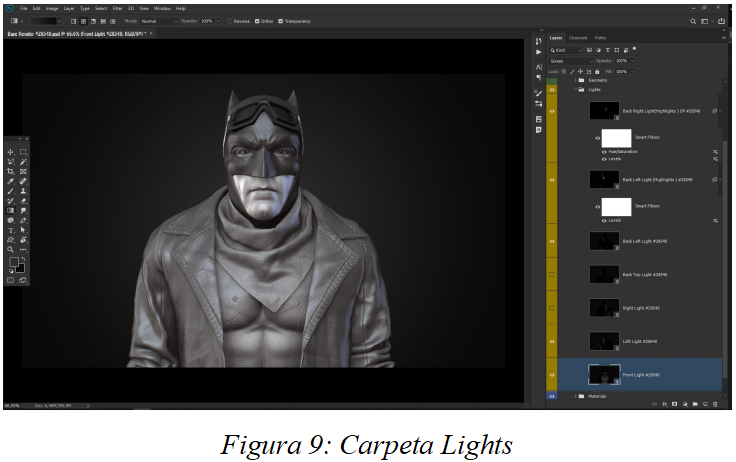Click the Share icon at top right
The image size is (736, 462).
click(x=720, y=20)
